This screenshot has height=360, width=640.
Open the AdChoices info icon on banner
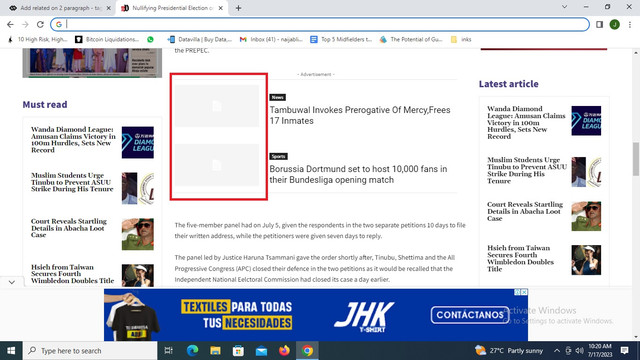(517, 292)
